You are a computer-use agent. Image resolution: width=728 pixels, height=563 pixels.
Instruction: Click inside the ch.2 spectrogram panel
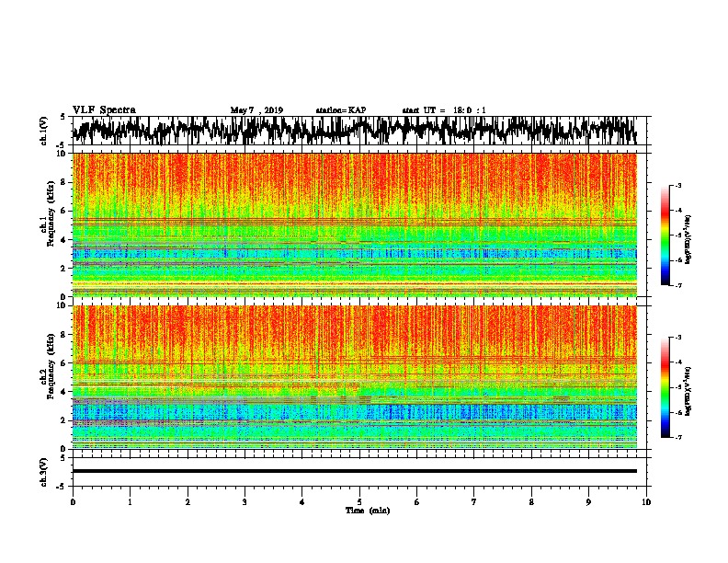click(355, 377)
